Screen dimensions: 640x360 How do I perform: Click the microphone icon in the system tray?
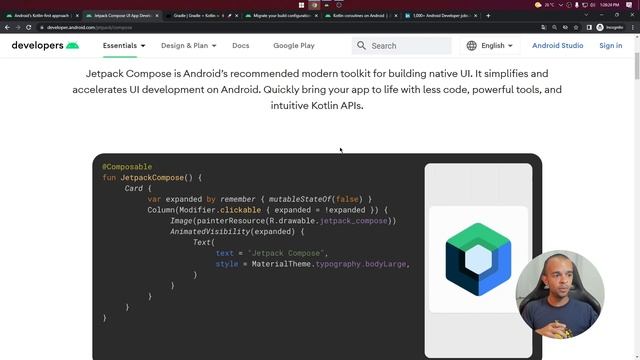(x=577, y=5)
